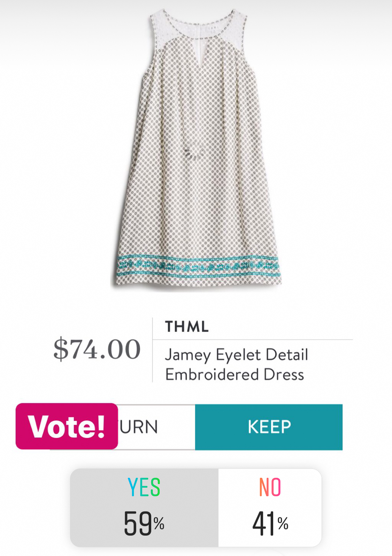This screenshot has height=556, width=392.
Task: Click the words 'Embroidered Dress' in the title
Action: coord(235,375)
